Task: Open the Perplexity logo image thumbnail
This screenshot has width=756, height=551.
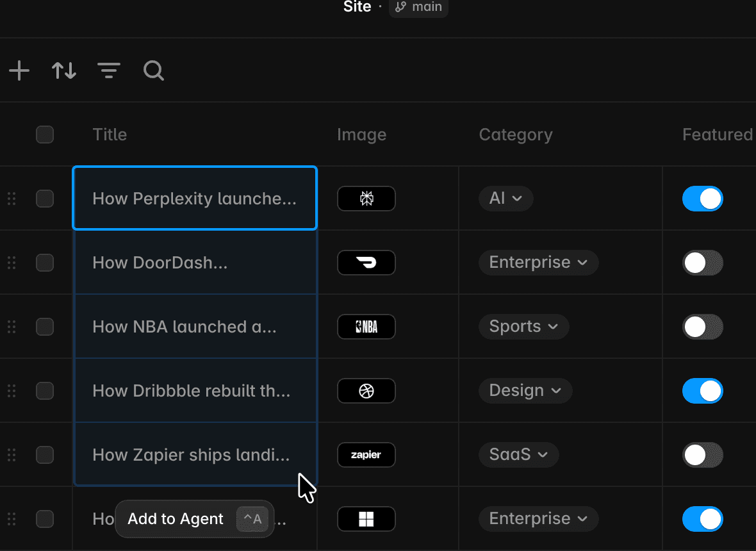Action: tap(366, 199)
